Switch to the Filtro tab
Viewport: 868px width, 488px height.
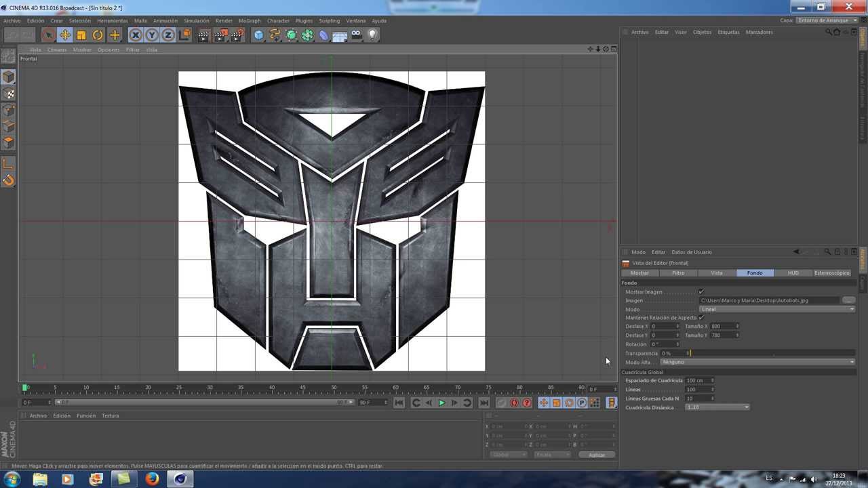click(678, 273)
